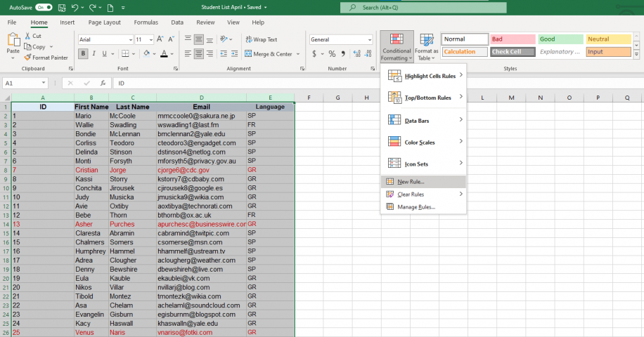Open Data Bars submenu
Viewport: 644px width, 337px height.
pos(423,120)
